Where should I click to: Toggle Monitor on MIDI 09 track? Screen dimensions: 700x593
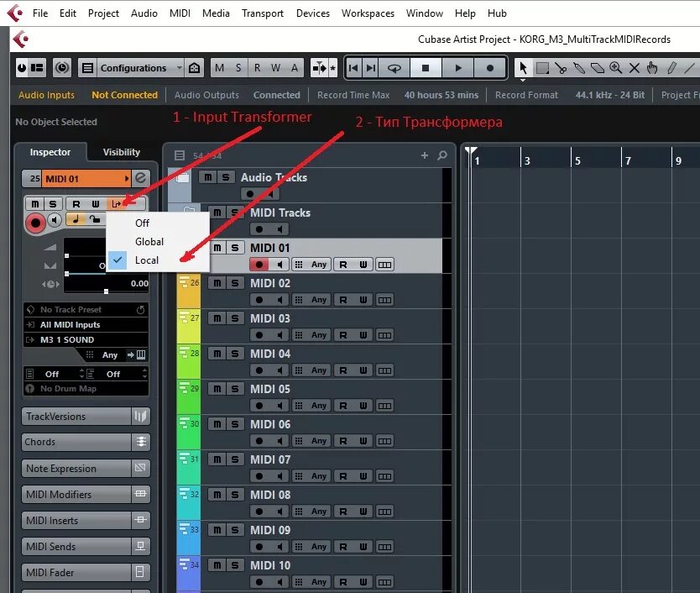click(279, 547)
